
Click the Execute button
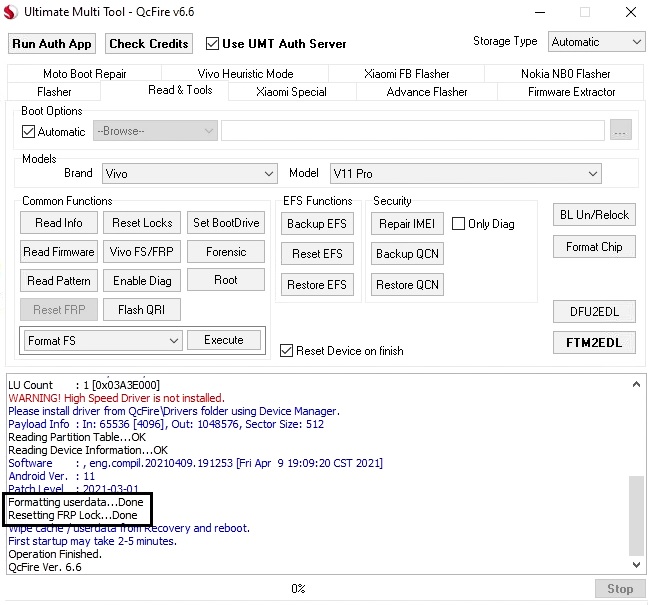pos(224,340)
